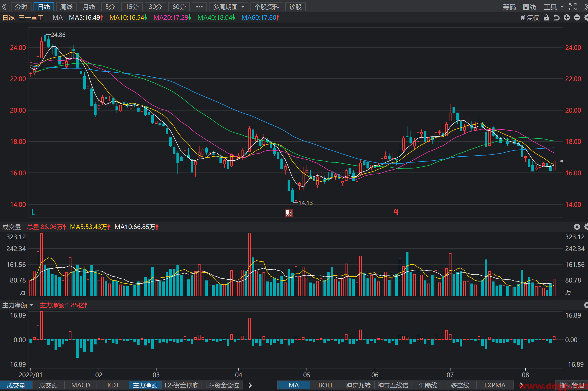Expand the right panel with double chevron
Image resolution: width=588 pixels, height=391 pixels.
point(586,7)
